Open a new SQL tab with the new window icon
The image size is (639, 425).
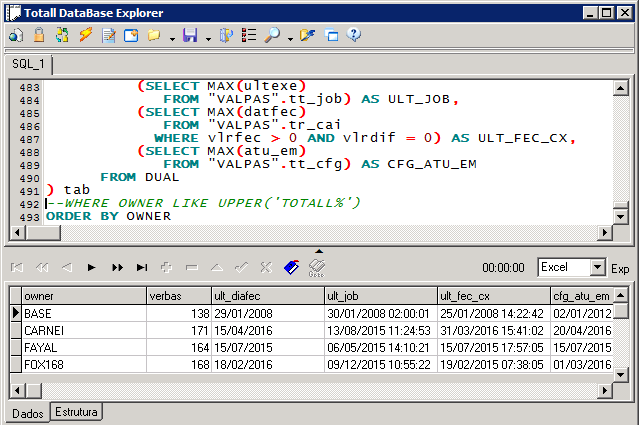(131, 35)
